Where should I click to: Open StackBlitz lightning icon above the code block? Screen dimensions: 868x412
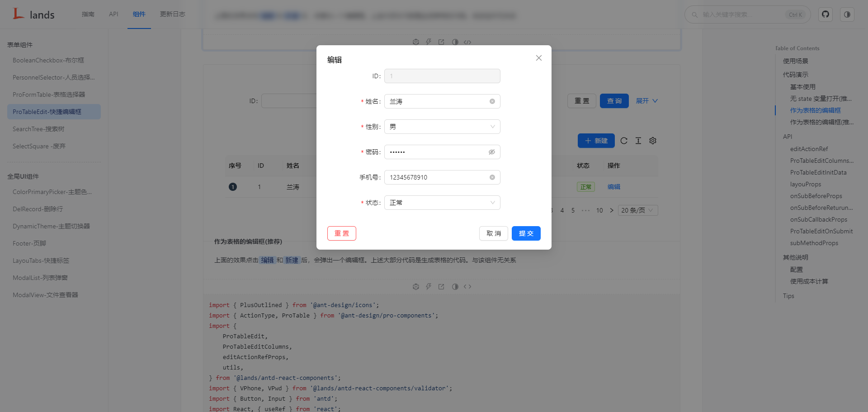[x=429, y=287]
